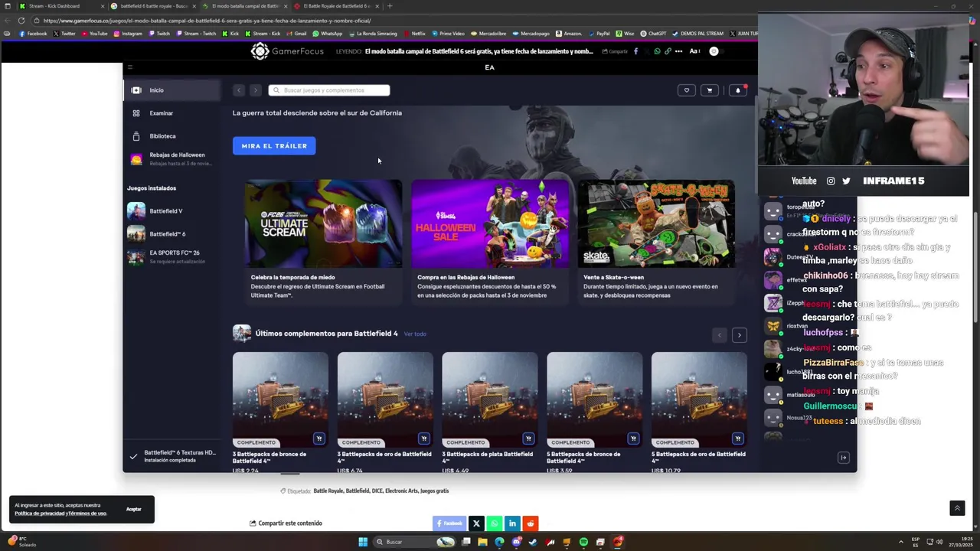Click the MIRA EL TRÁILER button

[274, 145]
